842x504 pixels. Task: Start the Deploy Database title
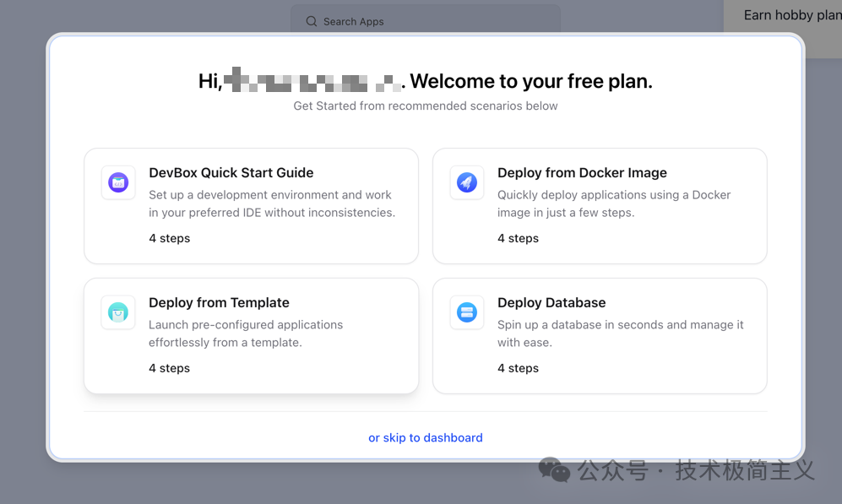click(551, 303)
